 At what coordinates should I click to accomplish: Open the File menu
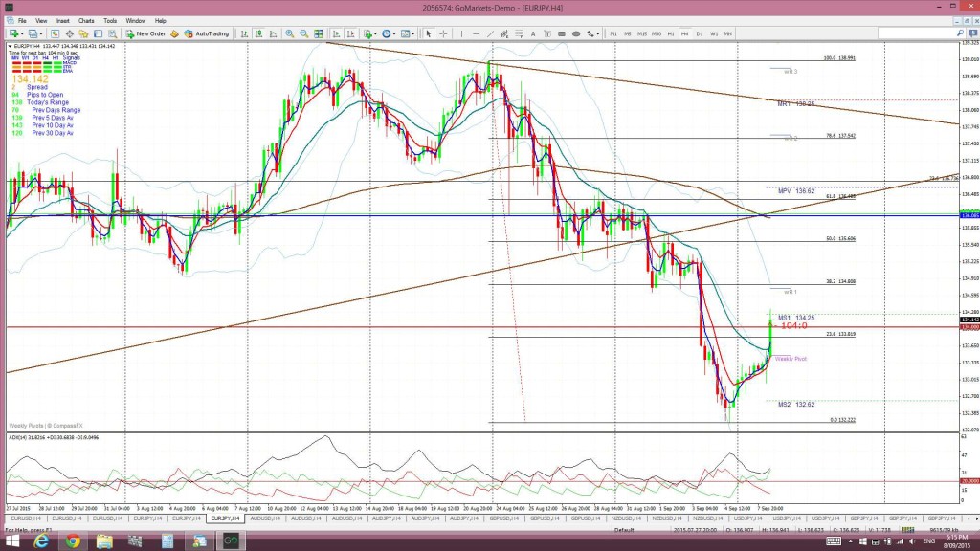pos(22,21)
